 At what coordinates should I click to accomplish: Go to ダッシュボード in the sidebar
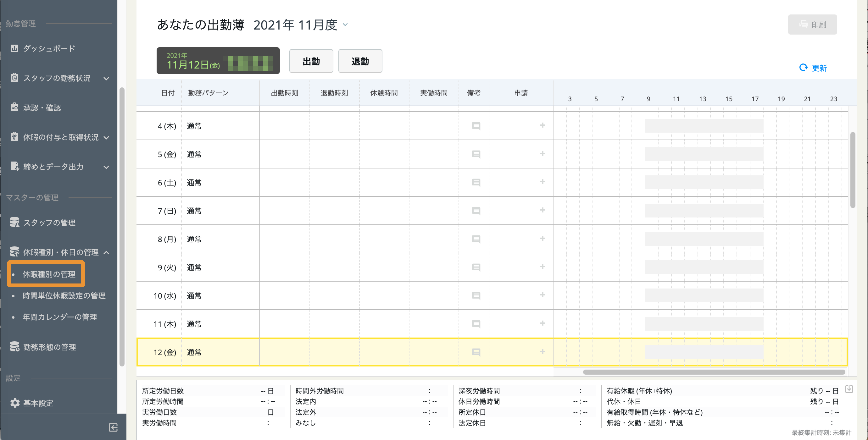coord(49,48)
